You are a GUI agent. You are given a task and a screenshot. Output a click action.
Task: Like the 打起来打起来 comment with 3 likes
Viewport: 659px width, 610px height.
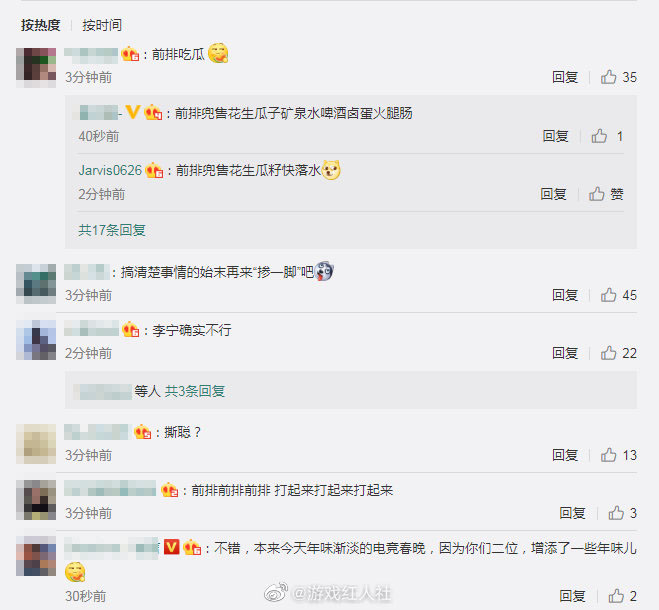(616, 512)
